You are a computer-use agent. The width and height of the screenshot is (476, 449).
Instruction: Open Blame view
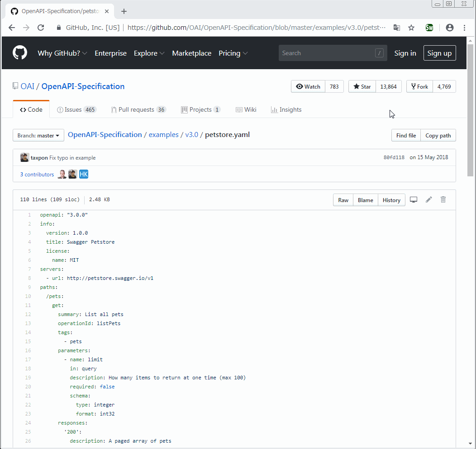[365, 200]
